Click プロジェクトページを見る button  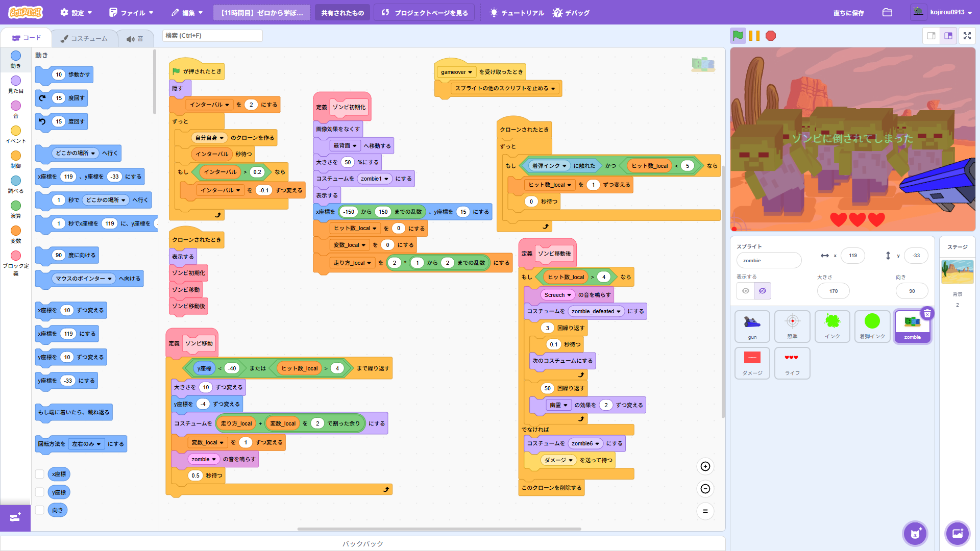pyautogui.click(x=425, y=13)
